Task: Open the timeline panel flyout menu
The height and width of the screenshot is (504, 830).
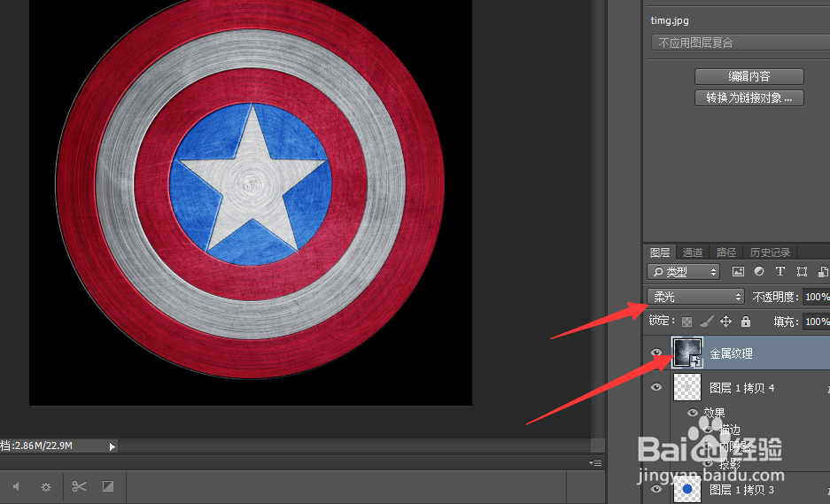Action: point(595,462)
